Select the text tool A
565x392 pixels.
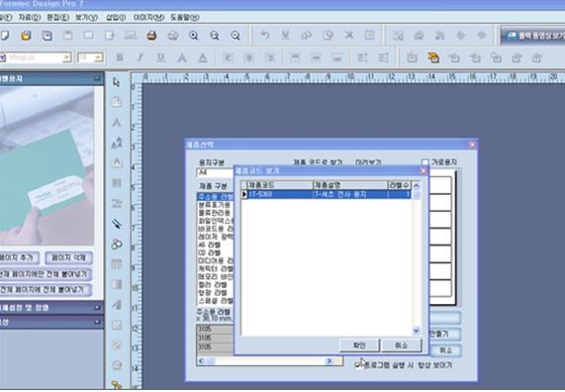point(117,123)
